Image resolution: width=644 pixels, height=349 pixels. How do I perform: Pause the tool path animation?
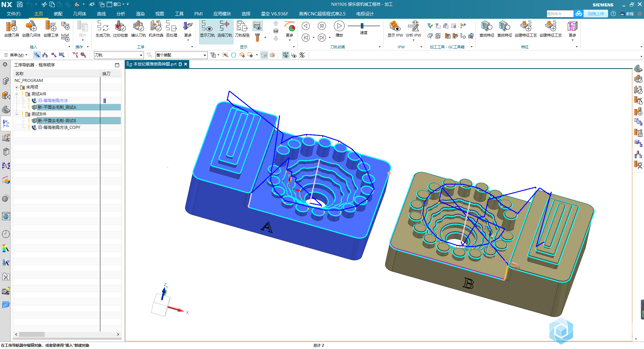pos(322,26)
